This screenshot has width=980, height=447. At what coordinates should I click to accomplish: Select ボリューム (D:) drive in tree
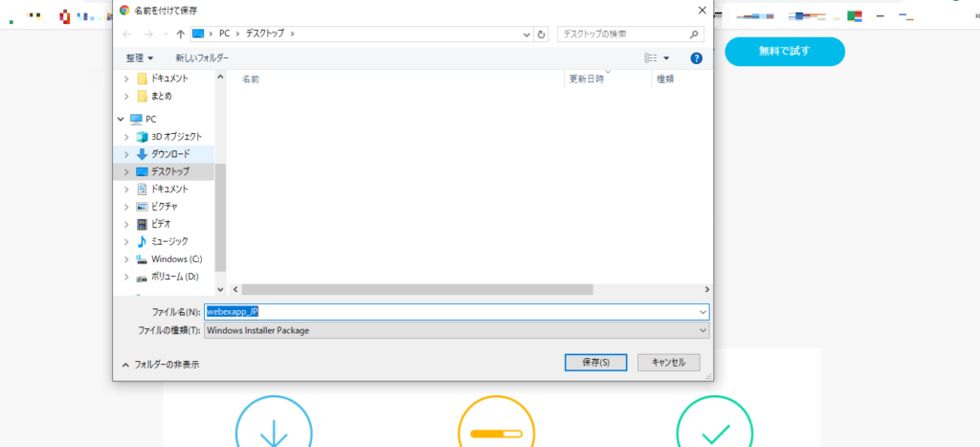point(175,277)
